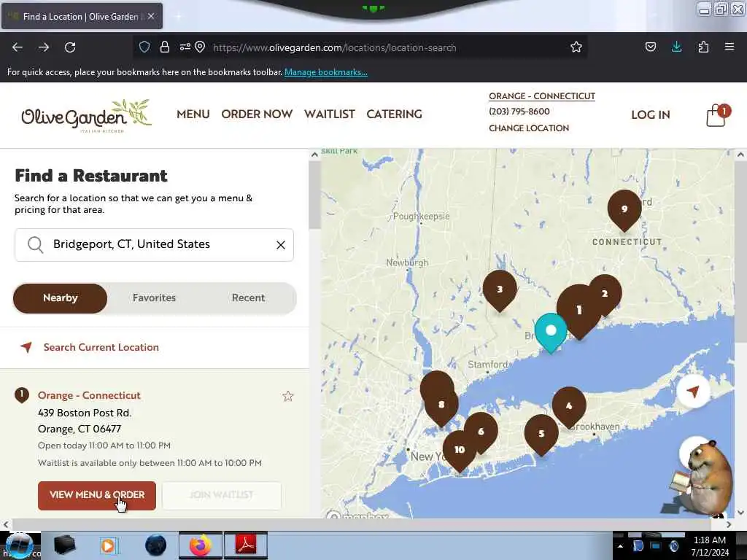Go back with the browser back arrow
This screenshot has width=747, height=560.
click(18, 47)
